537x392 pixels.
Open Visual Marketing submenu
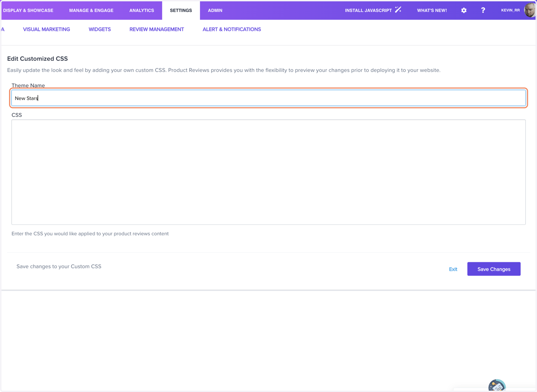(x=47, y=30)
